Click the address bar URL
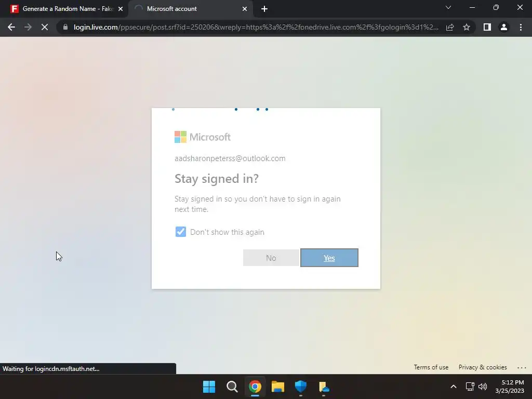Image resolution: width=532 pixels, height=399 pixels. point(256,27)
